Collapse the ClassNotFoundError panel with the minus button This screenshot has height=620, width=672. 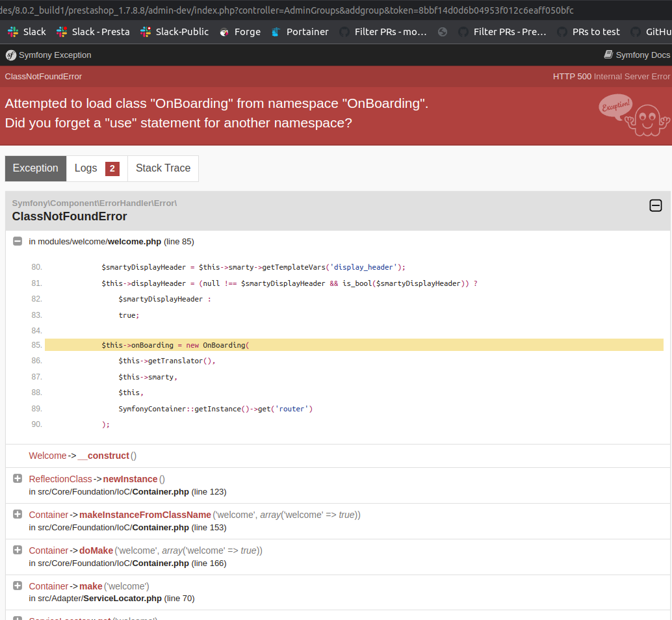coord(656,205)
